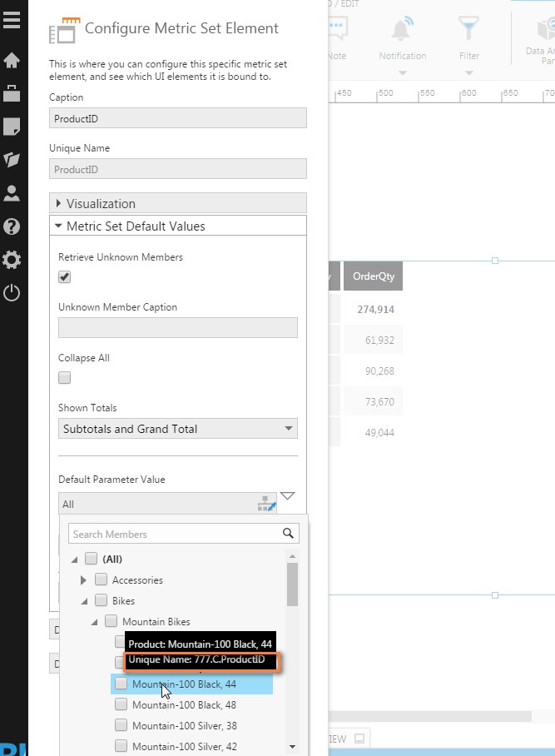The width and height of the screenshot is (555, 756).
Task: Open the user profile icon
Action: [x=12, y=193]
